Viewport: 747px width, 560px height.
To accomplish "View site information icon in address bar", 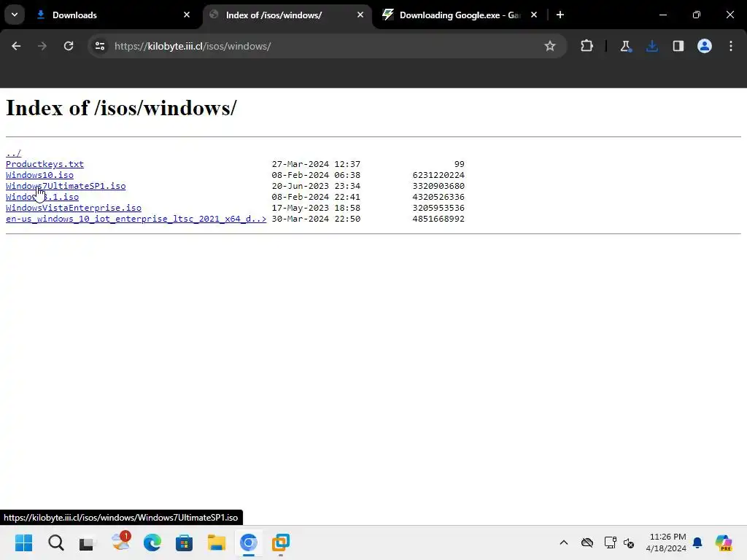I will [x=100, y=46].
